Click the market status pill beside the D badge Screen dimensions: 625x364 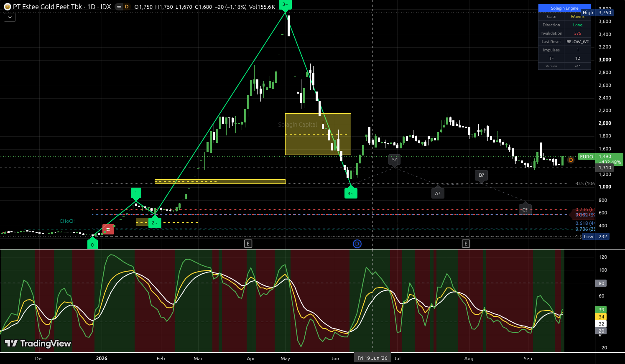click(x=119, y=7)
